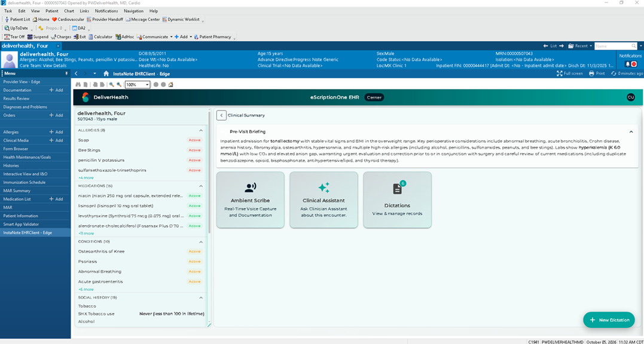644x344 pixels.
Task: Open Charges
Action: (61, 37)
